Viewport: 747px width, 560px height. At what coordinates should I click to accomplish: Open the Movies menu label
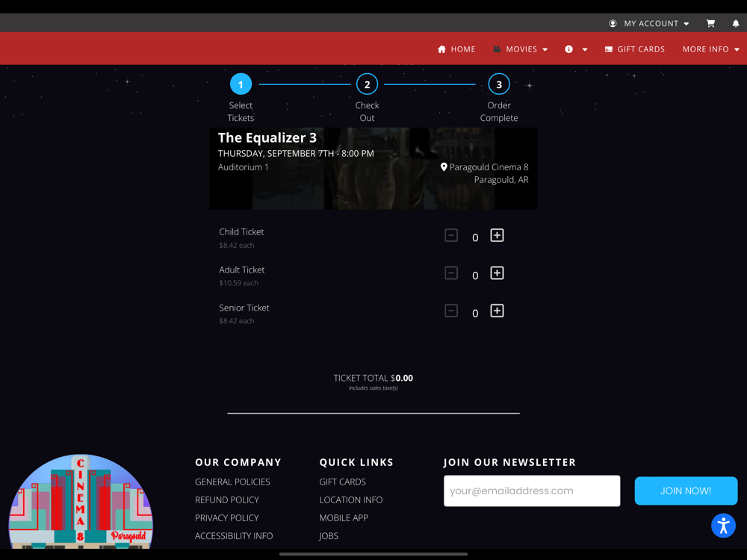pos(521,49)
